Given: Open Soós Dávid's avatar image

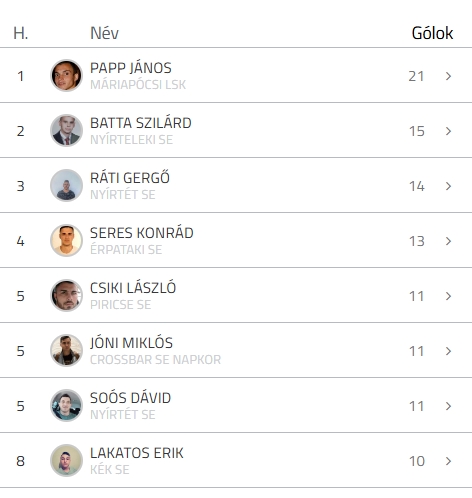Looking at the screenshot, I should point(66,406).
